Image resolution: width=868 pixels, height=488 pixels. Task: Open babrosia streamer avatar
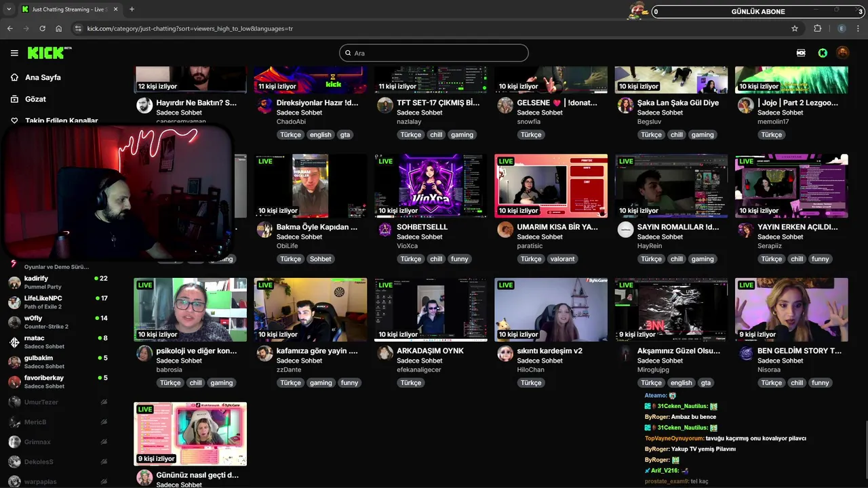point(144,354)
